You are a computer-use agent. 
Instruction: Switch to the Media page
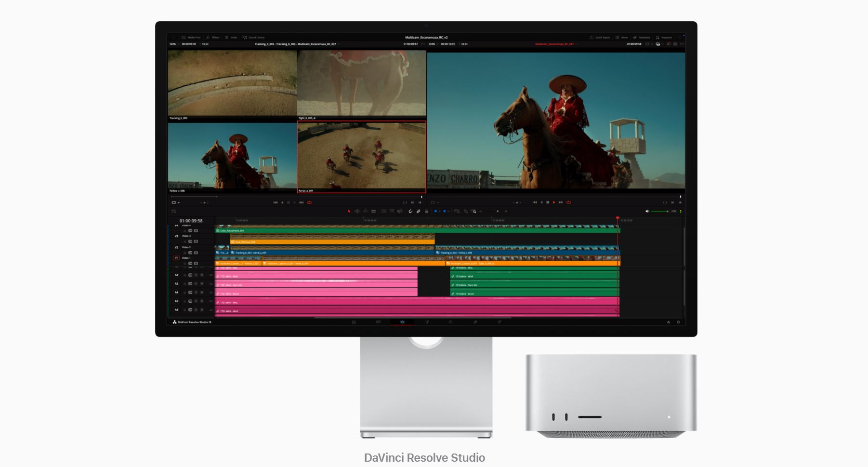[x=354, y=322]
